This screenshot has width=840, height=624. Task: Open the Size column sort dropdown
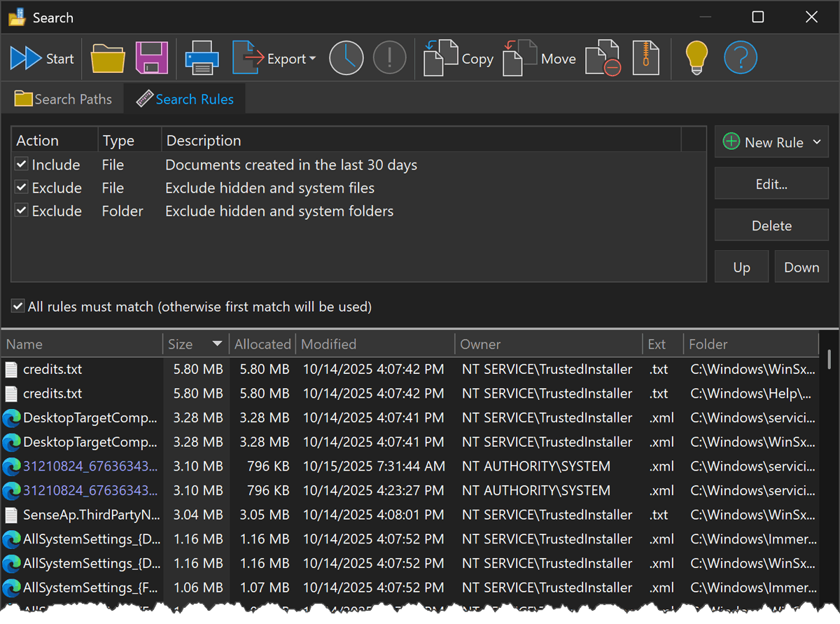tap(217, 344)
